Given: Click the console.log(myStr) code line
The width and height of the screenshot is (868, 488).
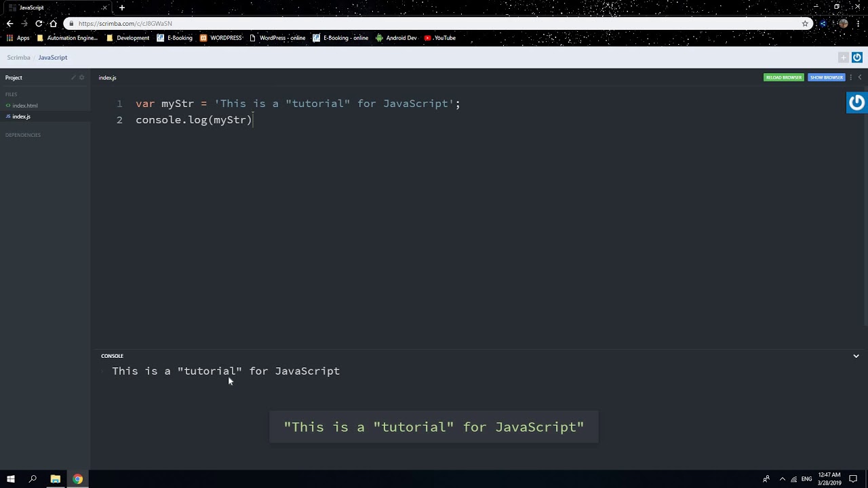Looking at the screenshot, I should tap(194, 120).
